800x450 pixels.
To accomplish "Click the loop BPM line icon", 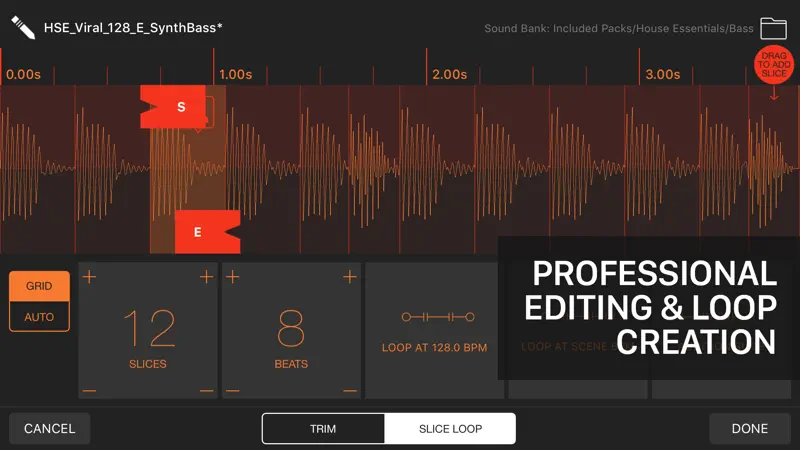I will pos(438,317).
